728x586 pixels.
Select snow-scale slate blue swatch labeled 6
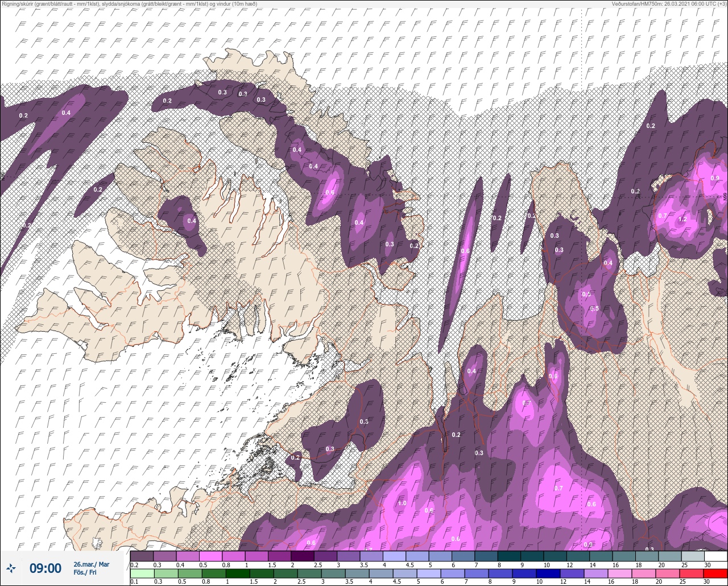[x=464, y=556]
